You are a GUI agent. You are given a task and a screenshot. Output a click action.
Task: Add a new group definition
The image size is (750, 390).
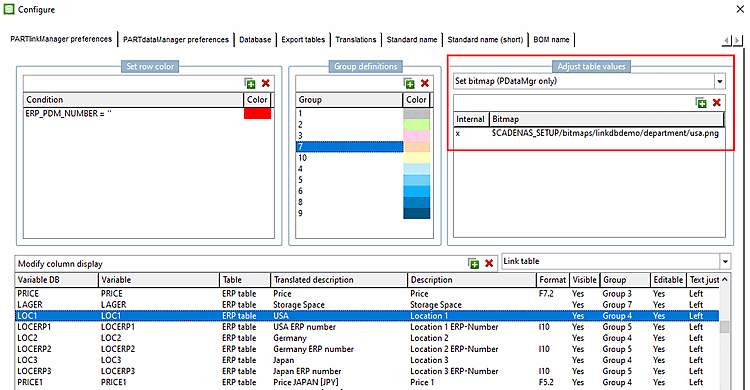409,83
